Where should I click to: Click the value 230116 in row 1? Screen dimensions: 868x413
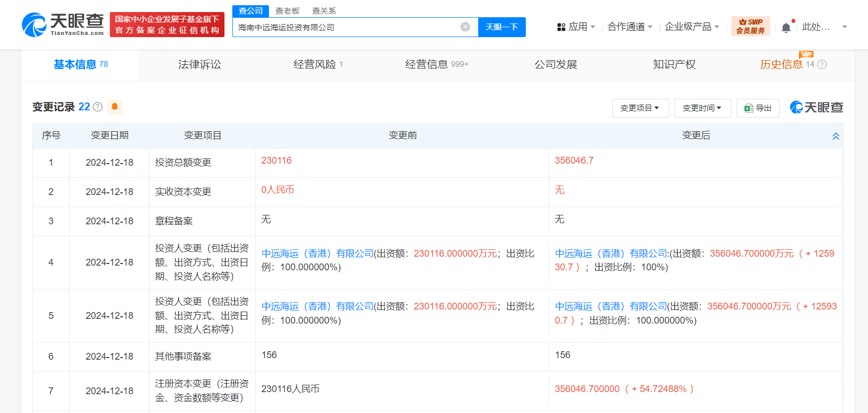coord(277,160)
